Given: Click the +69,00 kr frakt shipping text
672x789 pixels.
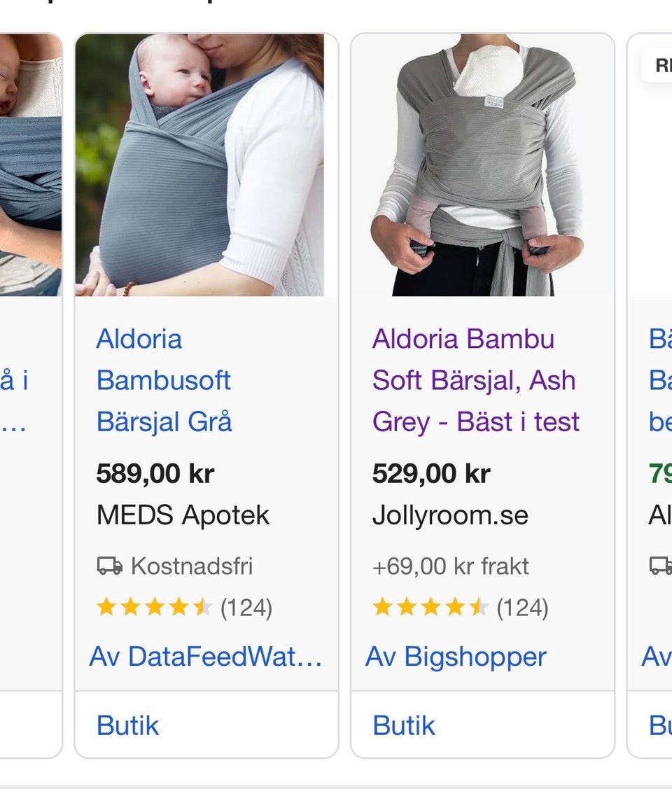Looking at the screenshot, I should point(451,566).
